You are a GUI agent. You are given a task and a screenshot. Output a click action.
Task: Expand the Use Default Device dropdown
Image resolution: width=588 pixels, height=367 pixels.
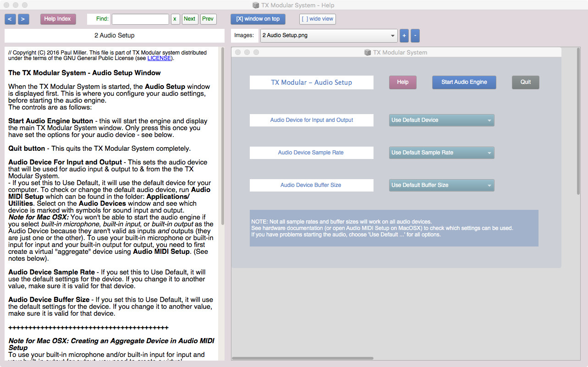pos(441,121)
